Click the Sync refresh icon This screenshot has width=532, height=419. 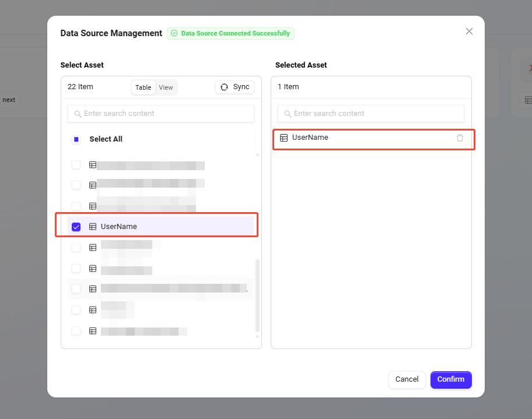225,87
